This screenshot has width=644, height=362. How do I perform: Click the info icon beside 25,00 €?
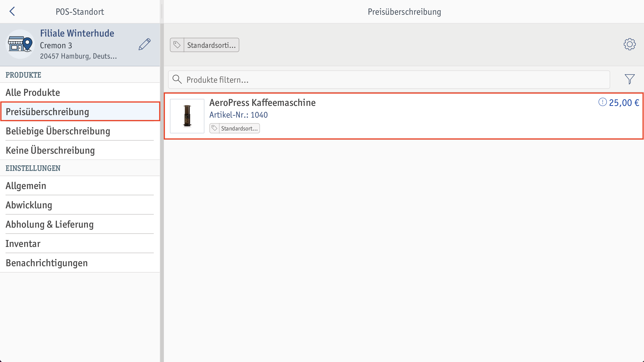click(x=602, y=102)
